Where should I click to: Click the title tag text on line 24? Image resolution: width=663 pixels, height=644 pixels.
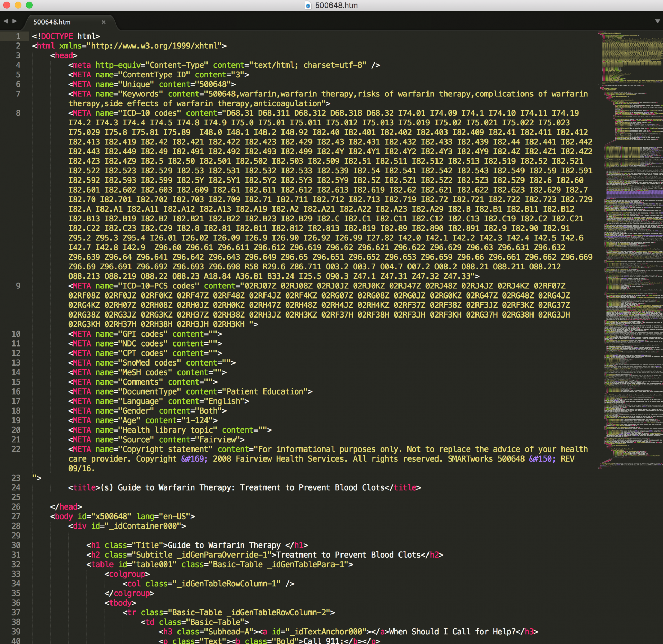pos(242,487)
